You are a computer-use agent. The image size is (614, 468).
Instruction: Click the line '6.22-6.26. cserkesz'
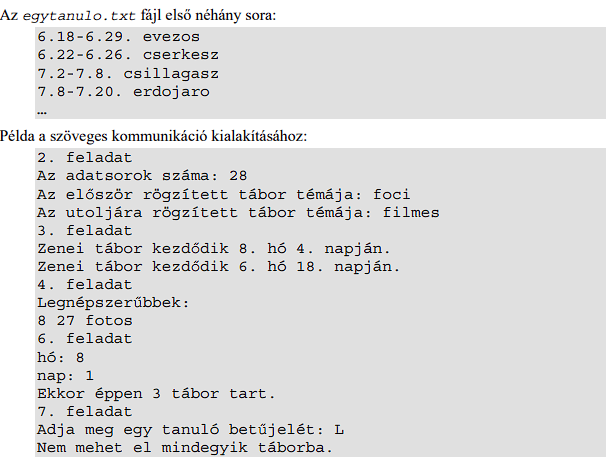[128, 55]
